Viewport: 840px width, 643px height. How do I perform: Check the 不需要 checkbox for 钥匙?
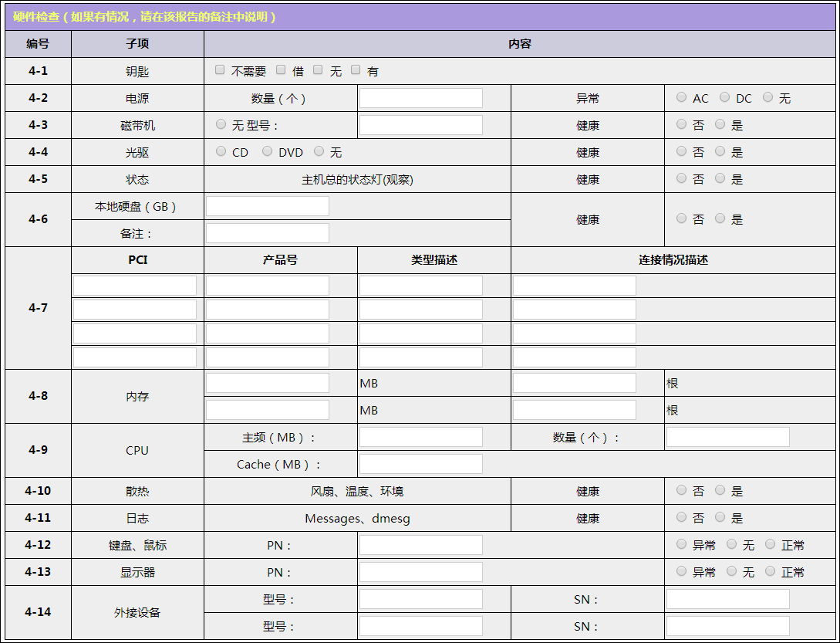220,70
